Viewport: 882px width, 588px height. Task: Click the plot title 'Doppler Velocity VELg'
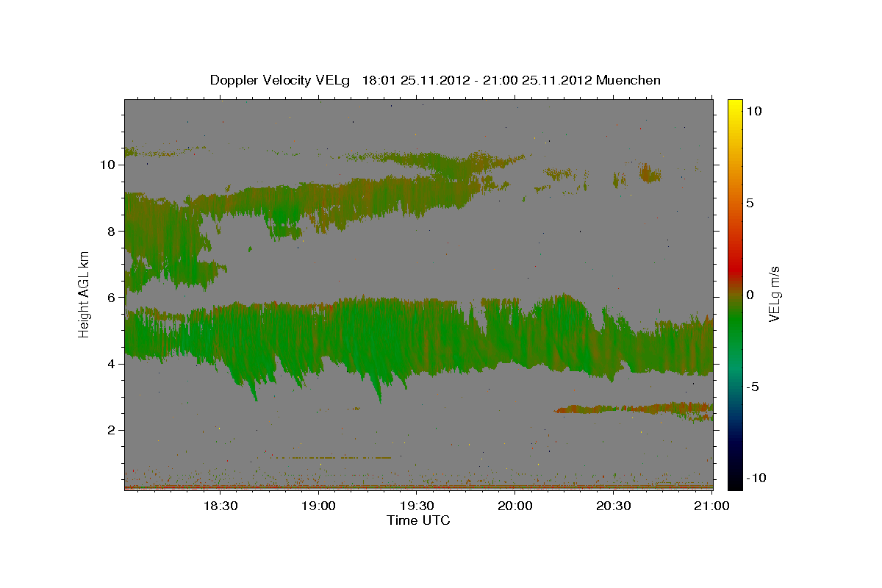pos(282,80)
